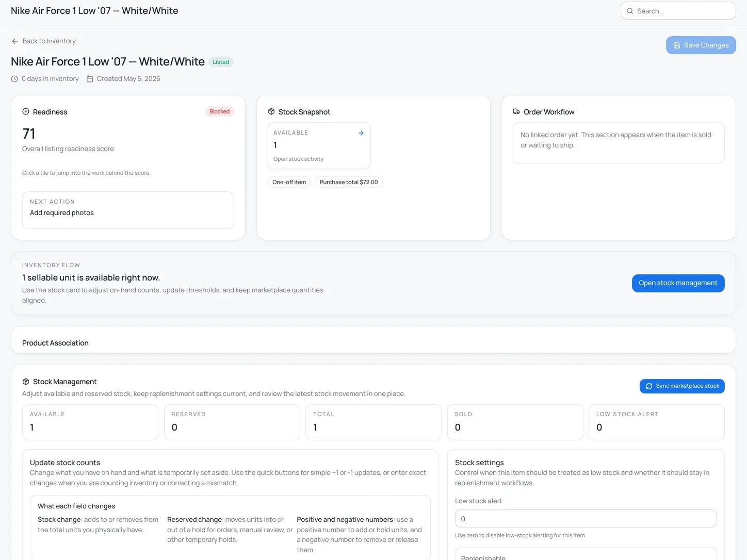Click the One-off item chip

289,182
